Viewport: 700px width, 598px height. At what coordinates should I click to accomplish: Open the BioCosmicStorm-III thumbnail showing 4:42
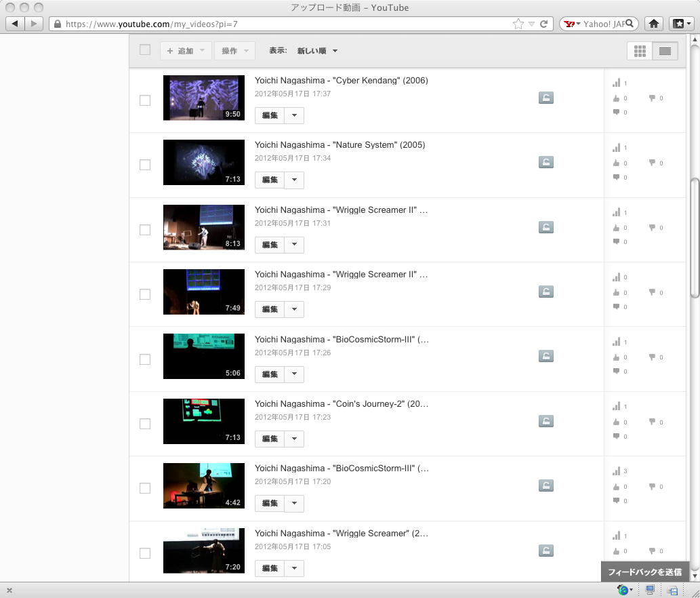pos(204,485)
